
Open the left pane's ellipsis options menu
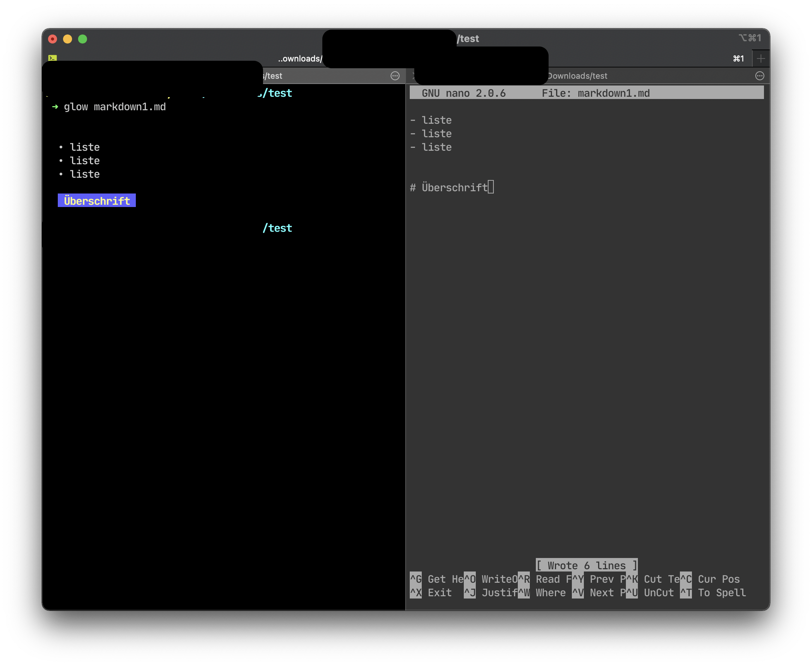tap(395, 76)
